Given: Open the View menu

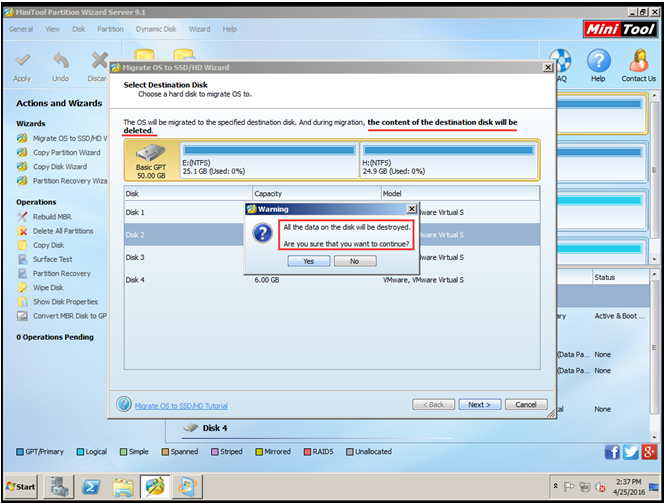Looking at the screenshot, I should (x=53, y=29).
